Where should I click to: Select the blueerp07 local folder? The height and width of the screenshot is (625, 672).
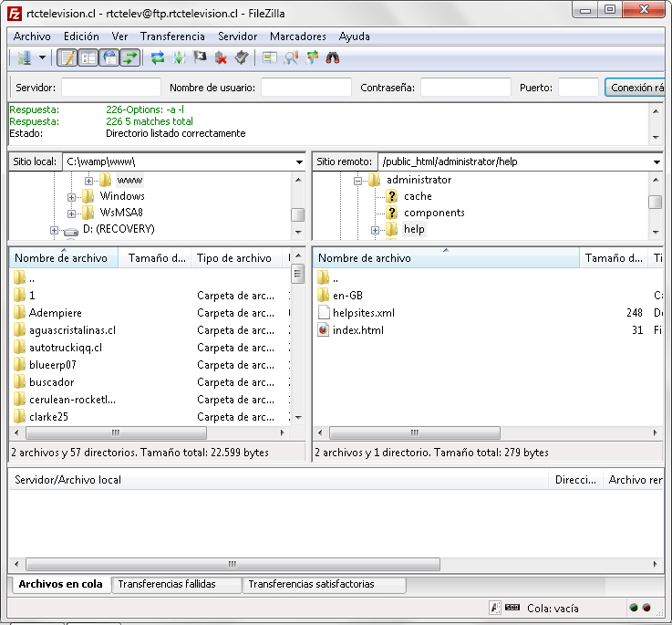[52, 365]
